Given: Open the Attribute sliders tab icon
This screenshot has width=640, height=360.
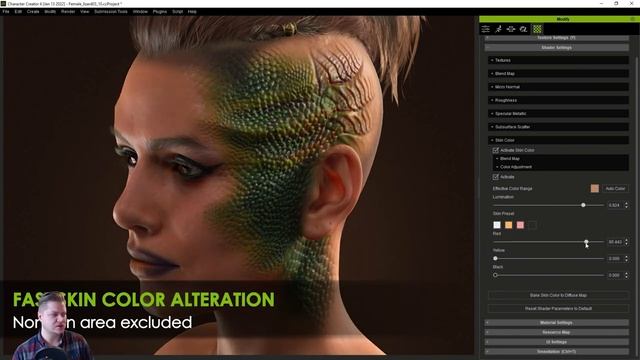Looking at the screenshot, I should point(485,29).
